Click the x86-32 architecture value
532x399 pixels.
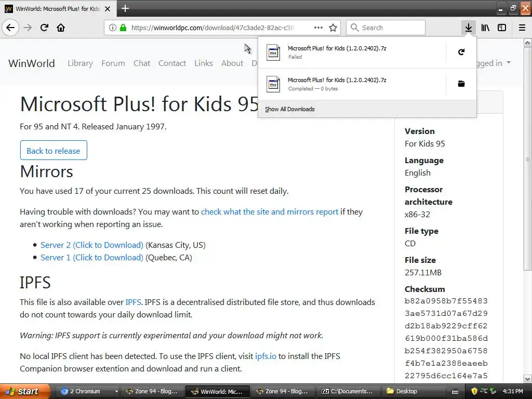(417, 215)
